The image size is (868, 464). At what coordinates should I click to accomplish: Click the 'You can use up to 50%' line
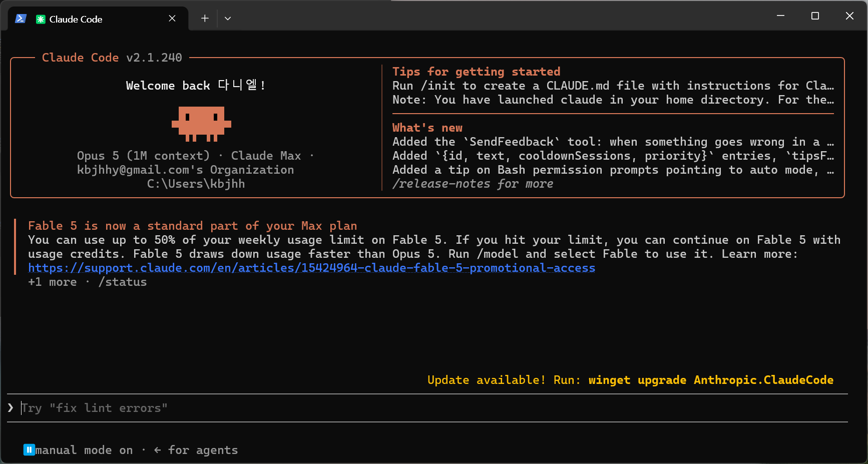tap(434, 240)
